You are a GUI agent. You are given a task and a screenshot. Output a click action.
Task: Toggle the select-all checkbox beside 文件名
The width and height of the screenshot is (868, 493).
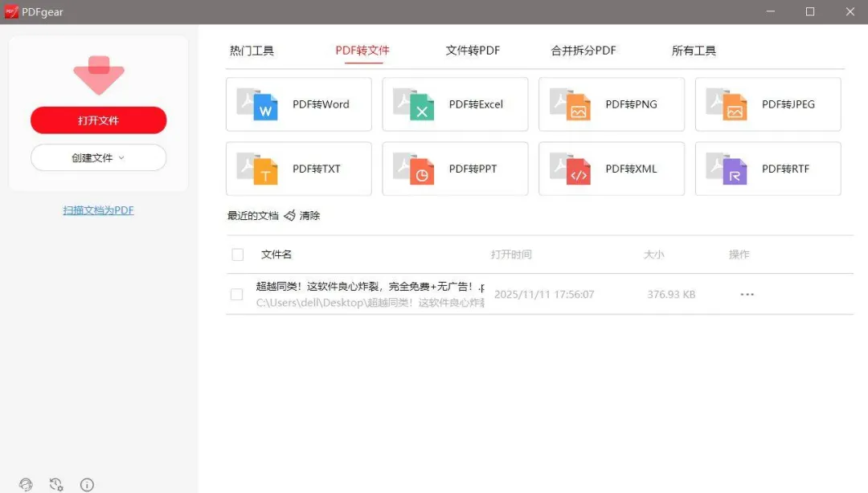(237, 255)
